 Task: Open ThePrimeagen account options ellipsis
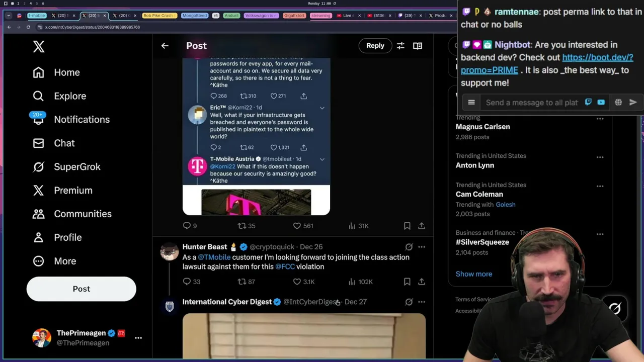[138, 338]
